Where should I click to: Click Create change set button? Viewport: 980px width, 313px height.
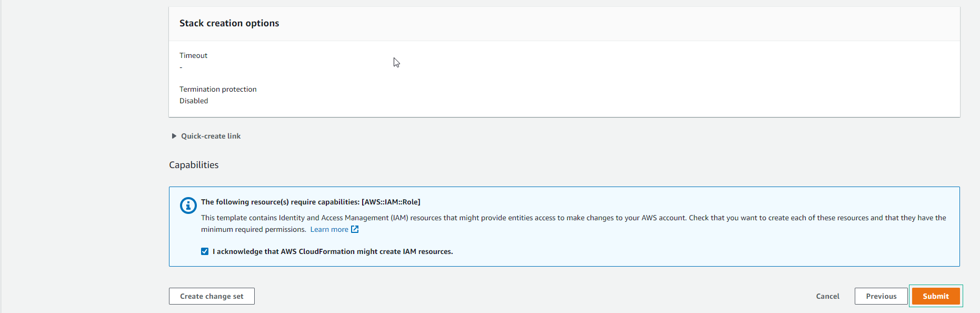(212, 296)
